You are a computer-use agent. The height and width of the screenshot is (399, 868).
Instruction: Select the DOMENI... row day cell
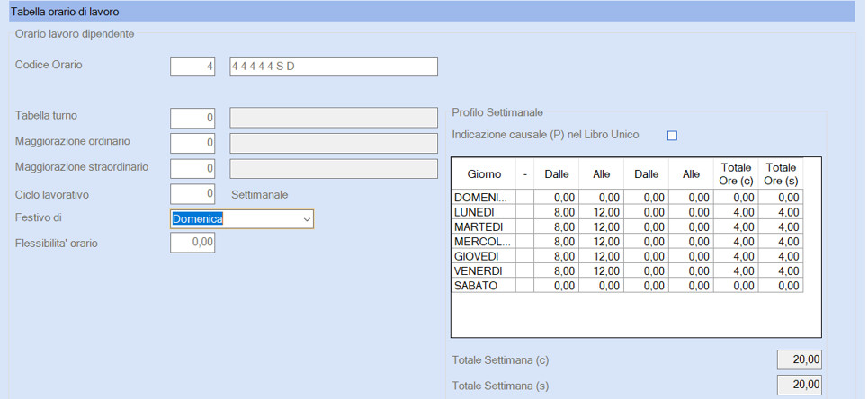click(x=484, y=197)
